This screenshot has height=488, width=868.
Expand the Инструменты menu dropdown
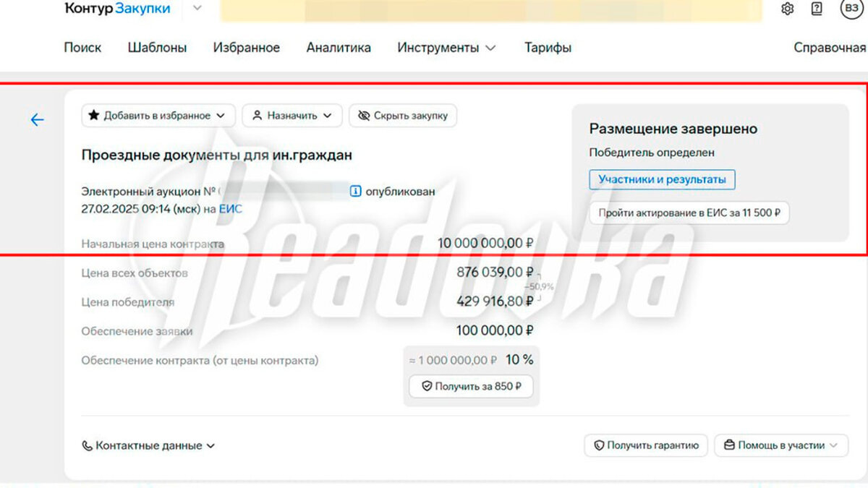pyautogui.click(x=446, y=48)
